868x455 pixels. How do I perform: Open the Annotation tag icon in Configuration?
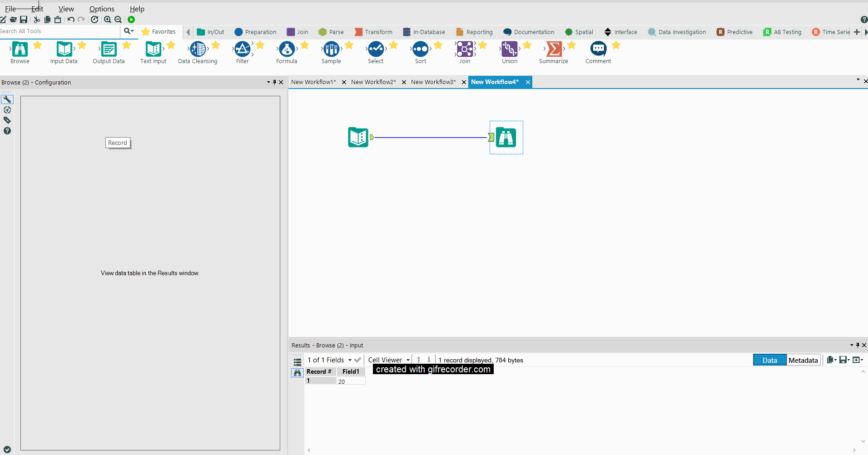pyautogui.click(x=7, y=120)
